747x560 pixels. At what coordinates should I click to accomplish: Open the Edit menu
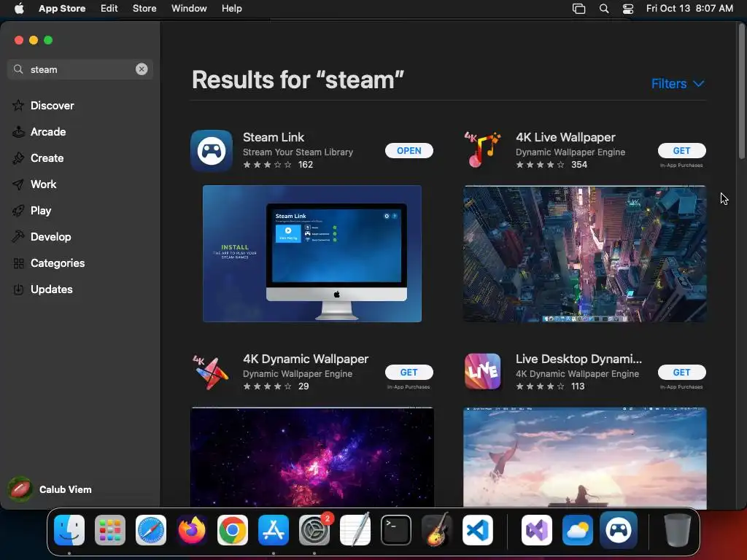coord(109,9)
